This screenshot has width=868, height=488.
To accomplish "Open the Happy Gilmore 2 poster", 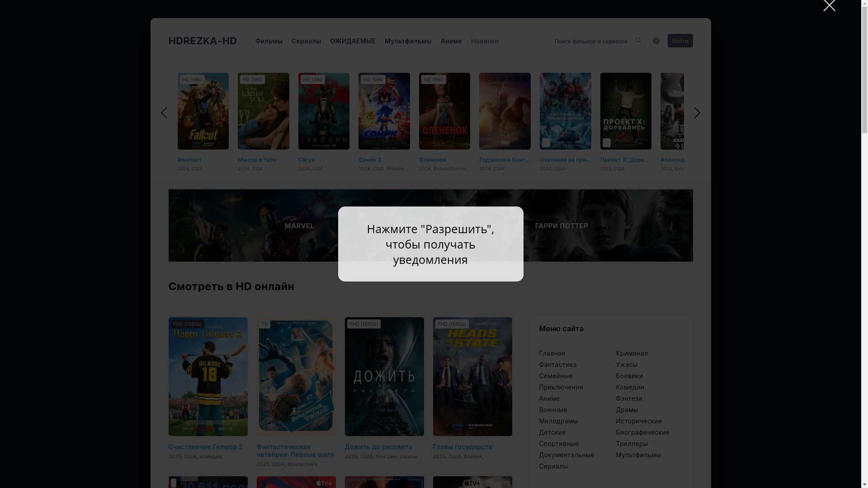I will [x=208, y=376].
